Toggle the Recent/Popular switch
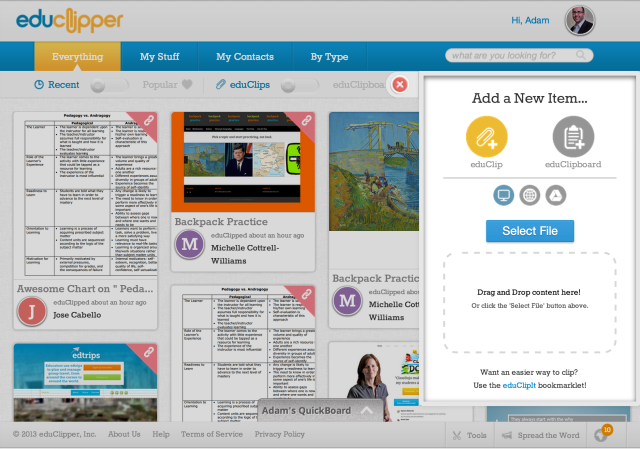This screenshot has height=449, width=640. pos(109,85)
